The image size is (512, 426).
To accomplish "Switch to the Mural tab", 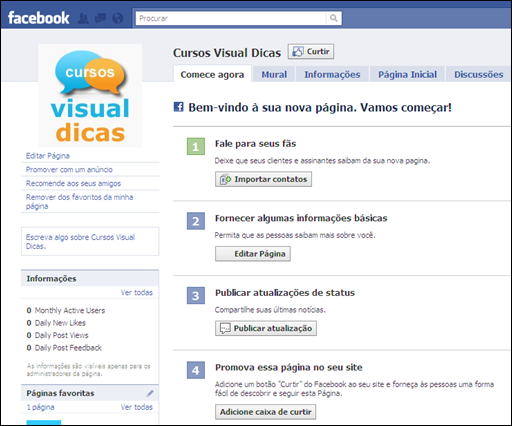I will pos(274,74).
